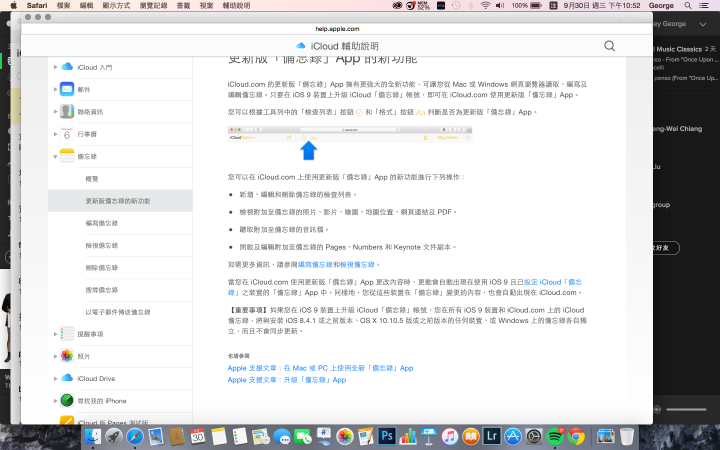The image size is (720, 450).
Task: Select 搜尋備忘錄 in sidebar
Action: click(x=101, y=290)
